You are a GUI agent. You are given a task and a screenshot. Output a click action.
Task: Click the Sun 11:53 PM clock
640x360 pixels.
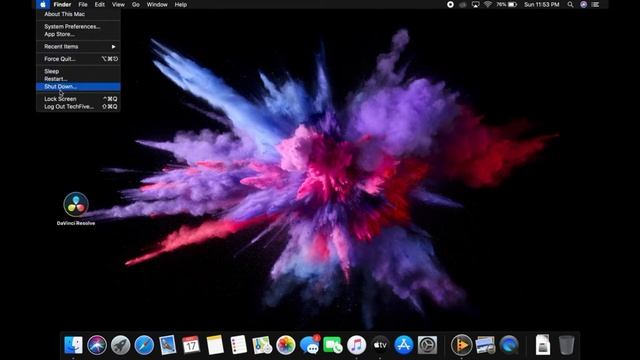[542, 4]
